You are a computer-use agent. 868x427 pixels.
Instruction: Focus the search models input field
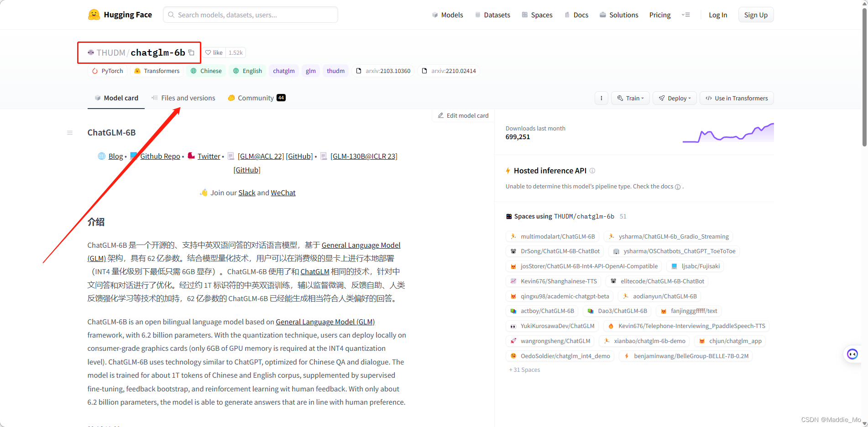click(x=251, y=15)
